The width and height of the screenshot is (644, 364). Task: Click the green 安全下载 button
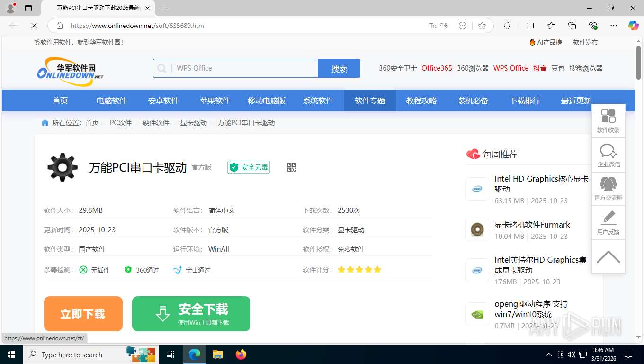coord(191,314)
